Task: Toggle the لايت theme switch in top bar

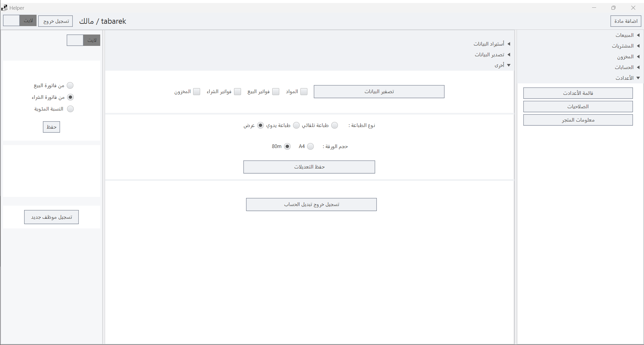Action: (x=20, y=20)
